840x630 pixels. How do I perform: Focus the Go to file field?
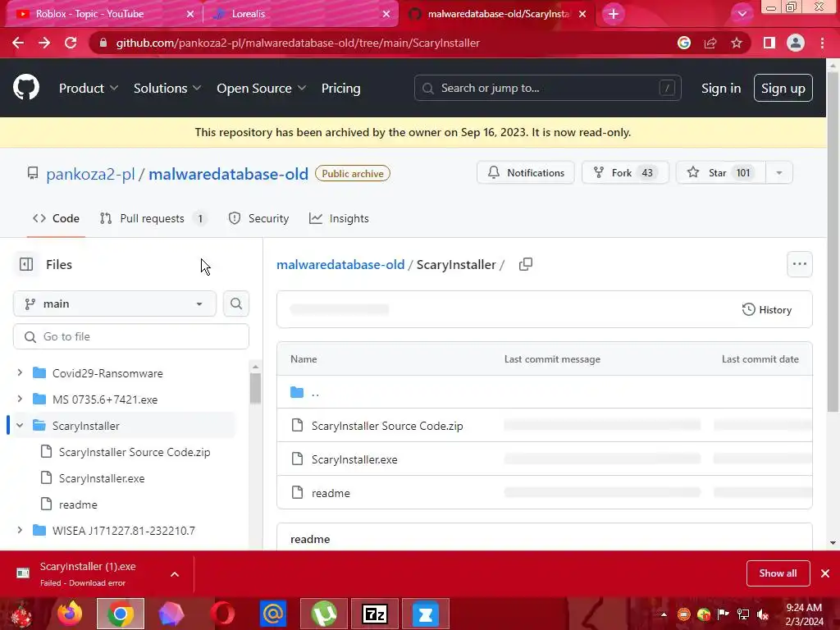pos(130,336)
